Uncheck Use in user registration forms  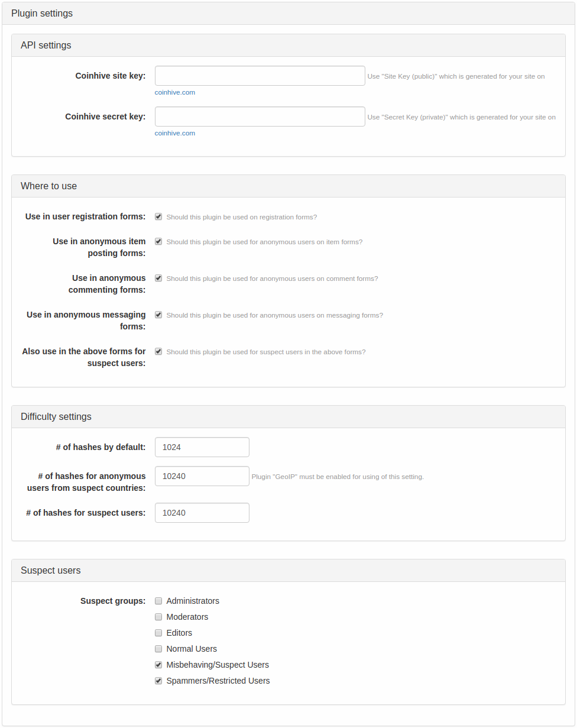click(158, 216)
